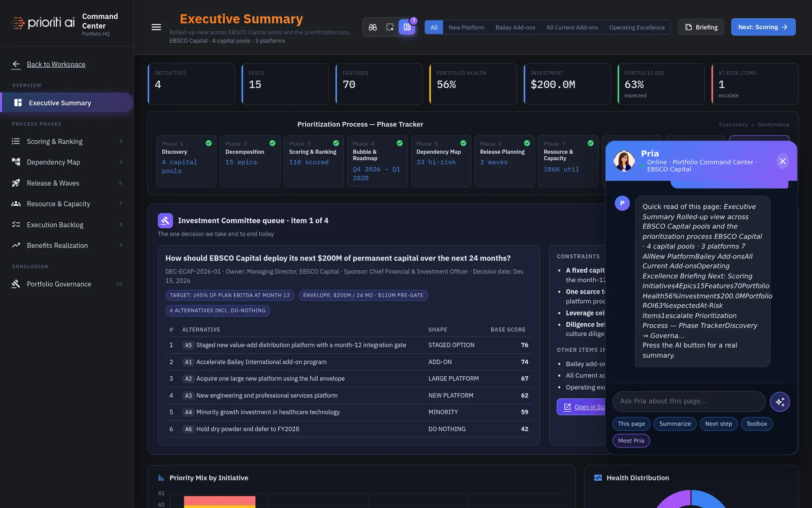
Task: Click the Resource & Capacity people icon
Action: pyautogui.click(x=16, y=204)
